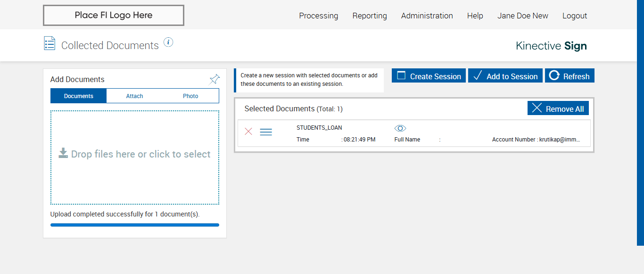Preview STUDENTS_LOAN document with the eye icon
Viewport: 644px width, 274px height.
400,128
